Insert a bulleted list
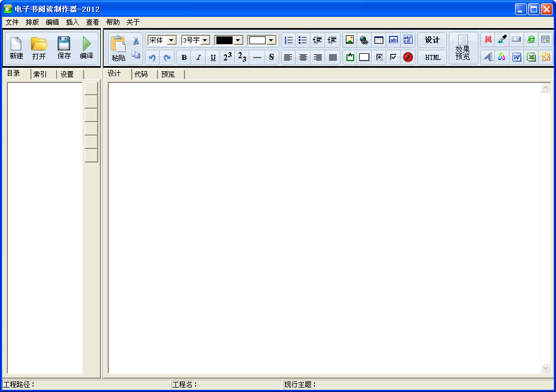This screenshot has width=556, height=392. coord(303,40)
